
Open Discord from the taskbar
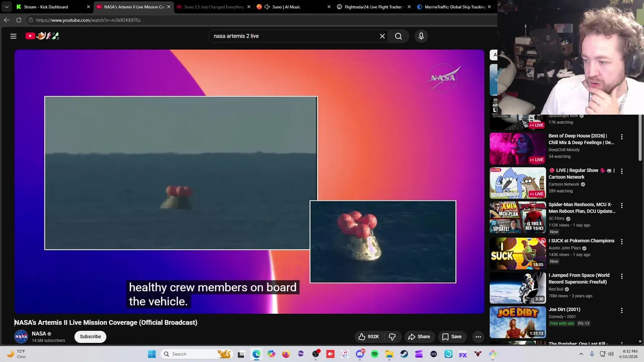[x=360, y=354]
